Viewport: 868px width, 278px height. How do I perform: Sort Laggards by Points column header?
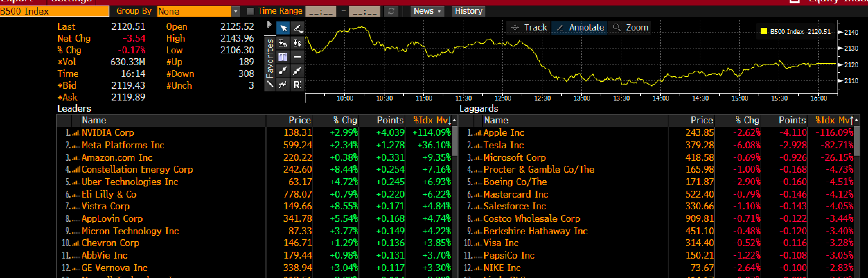point(784,120)
